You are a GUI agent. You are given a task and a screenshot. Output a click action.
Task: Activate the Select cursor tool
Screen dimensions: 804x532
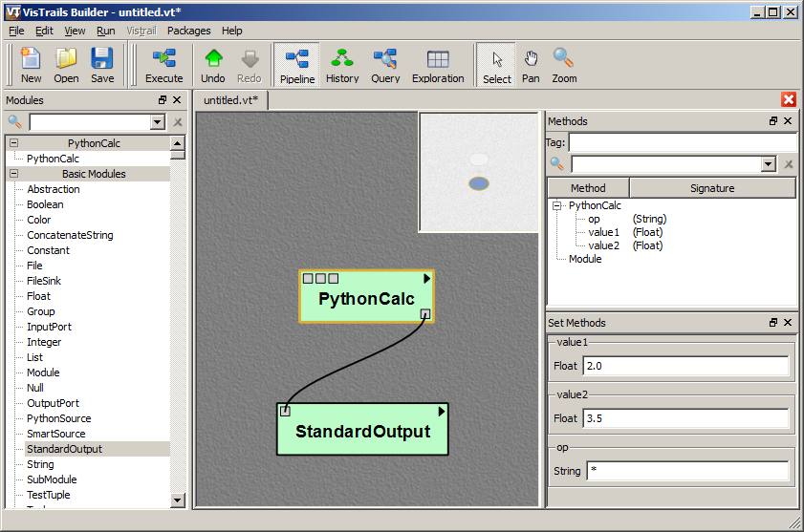click(x=496, y=65)
